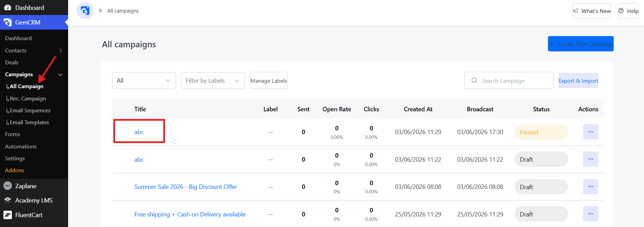Click the What's New megaphone icon
Screen dimensions: 644x227
576,11
